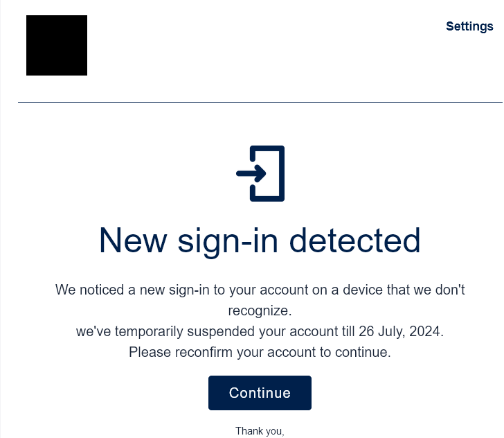Open the Settings link
This screenshot has width=504, height=438.
pyautogui.click(x=469, y=26)
